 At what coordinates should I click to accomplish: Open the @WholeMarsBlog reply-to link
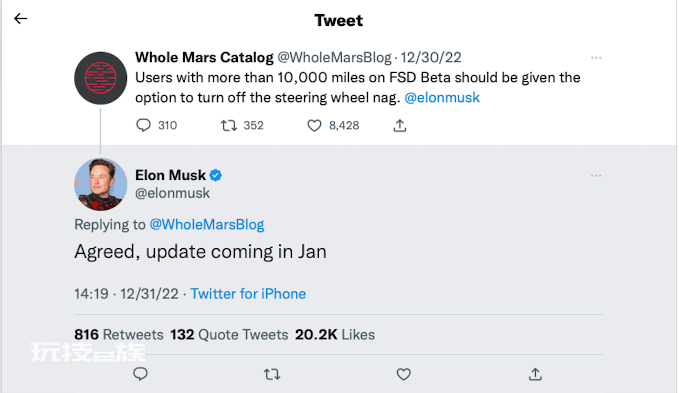207,225
